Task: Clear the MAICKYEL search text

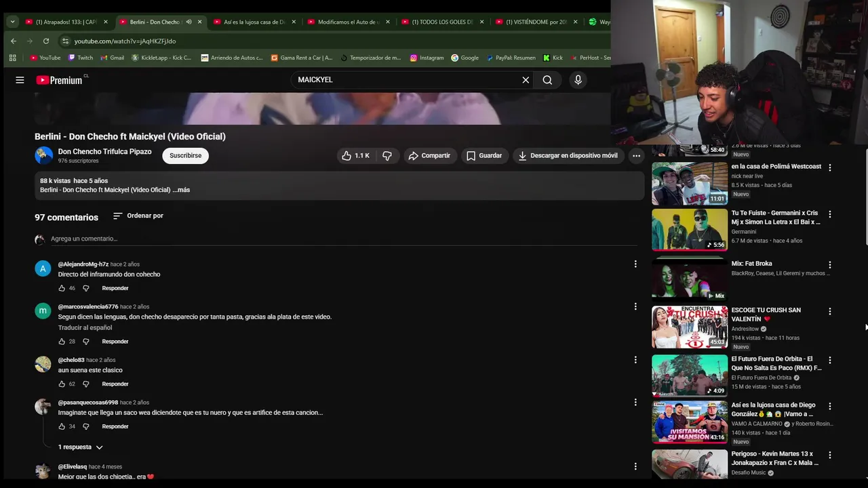Action: click(x=526, y=80)
